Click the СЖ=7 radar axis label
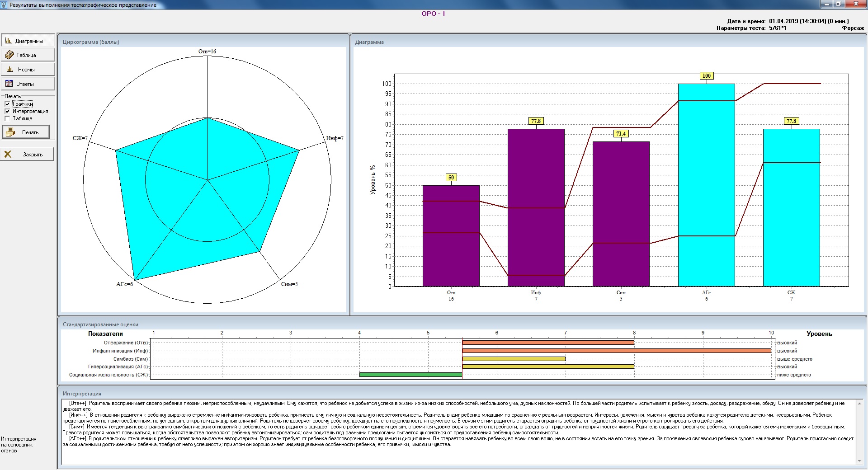The width and height of the screenshot is (868, 470). [x=80, y=138]
